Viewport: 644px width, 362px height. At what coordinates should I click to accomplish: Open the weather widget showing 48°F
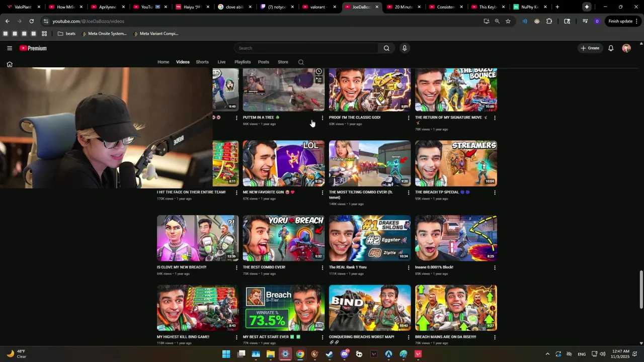point(16,354)
